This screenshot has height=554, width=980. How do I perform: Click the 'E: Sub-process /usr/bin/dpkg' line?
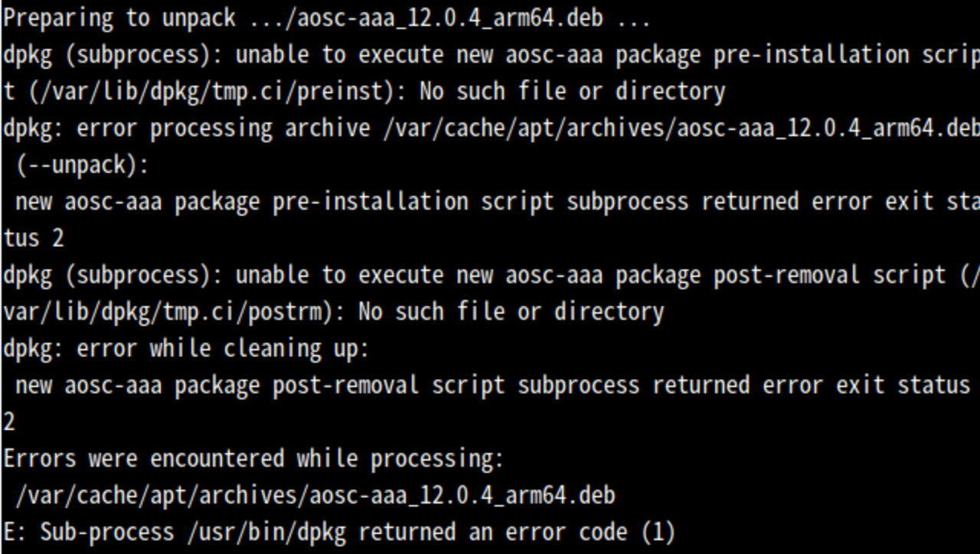pos(339,533)
